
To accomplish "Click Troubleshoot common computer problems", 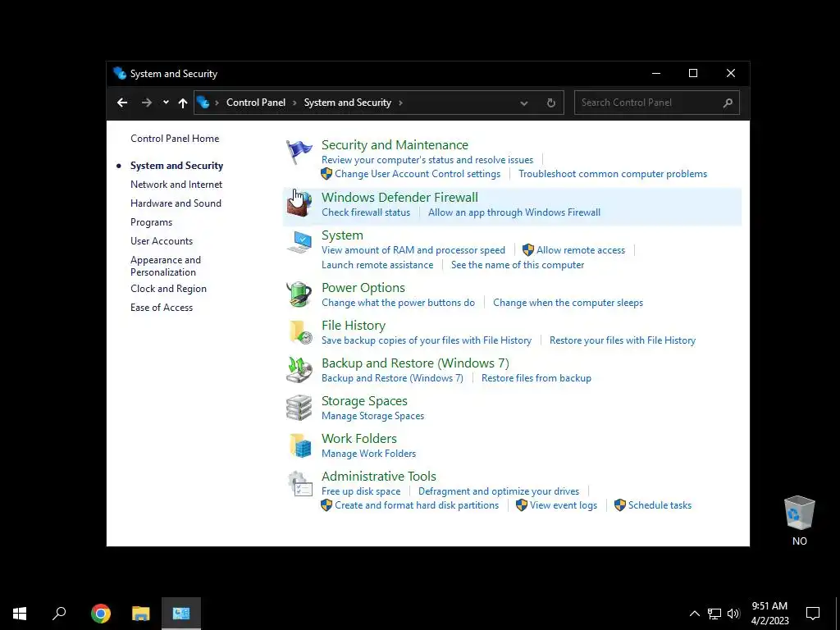I will 613,174.
